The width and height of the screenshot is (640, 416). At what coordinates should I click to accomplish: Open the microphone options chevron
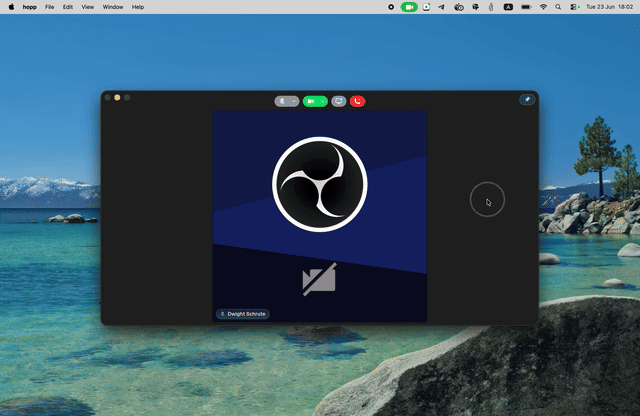[x=294, y=101]
